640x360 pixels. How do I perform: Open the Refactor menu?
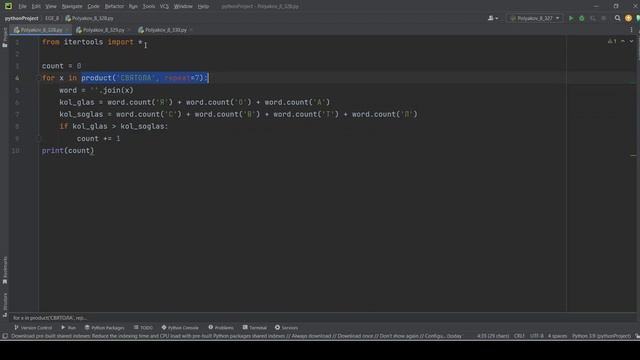pos(114,6)
